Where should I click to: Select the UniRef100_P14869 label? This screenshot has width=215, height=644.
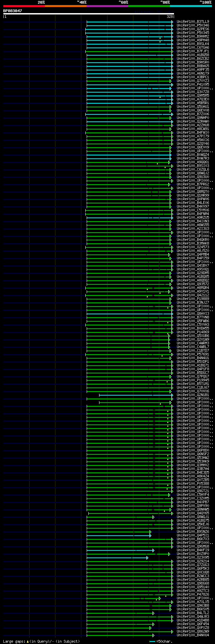pyautogui.click(x=193, y=332)
